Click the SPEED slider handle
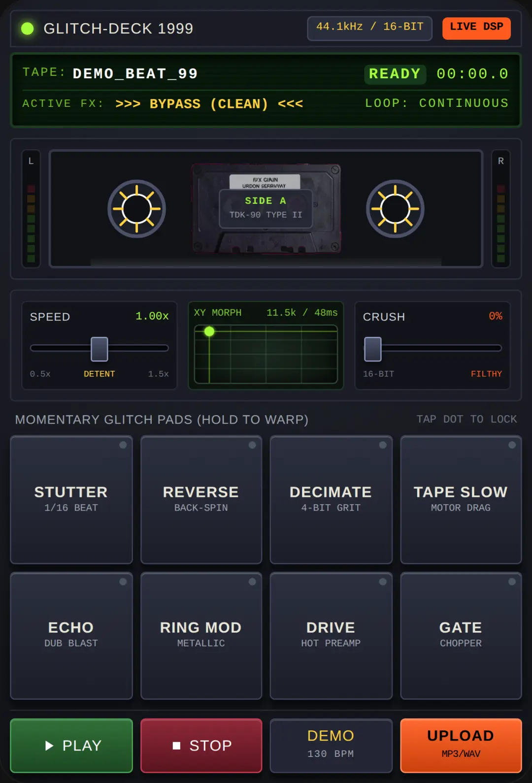 click(100, 349)
